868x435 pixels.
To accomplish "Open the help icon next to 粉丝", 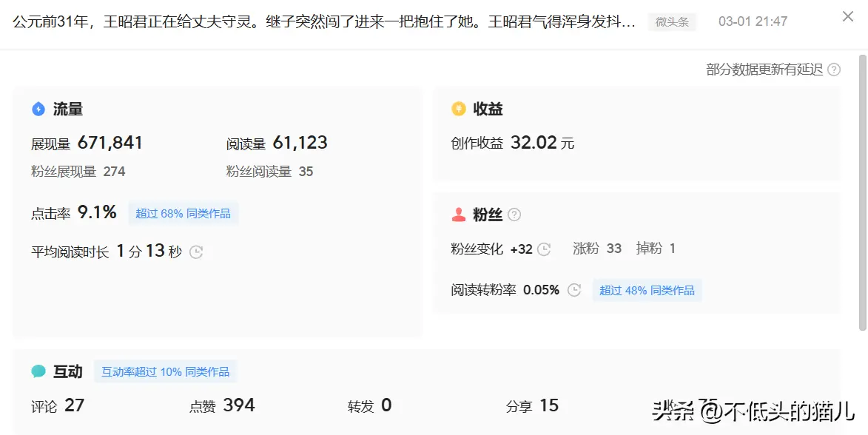I will click(x=514, y=215).
